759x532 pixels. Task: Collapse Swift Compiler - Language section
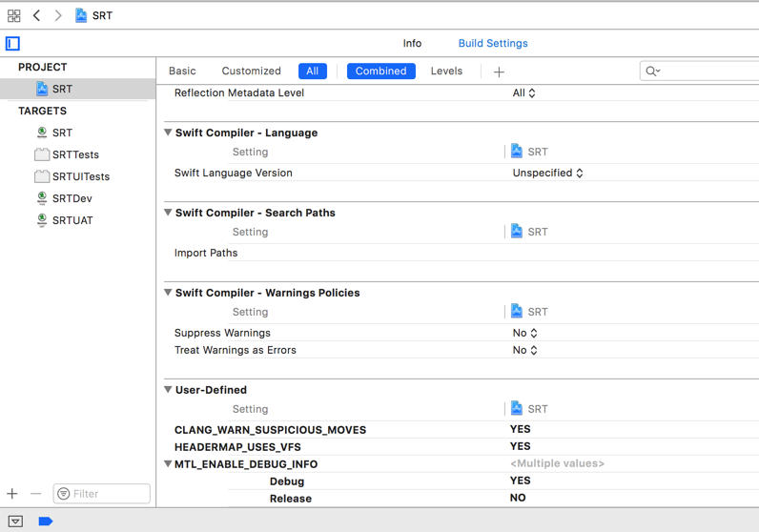tap(168, 133)
